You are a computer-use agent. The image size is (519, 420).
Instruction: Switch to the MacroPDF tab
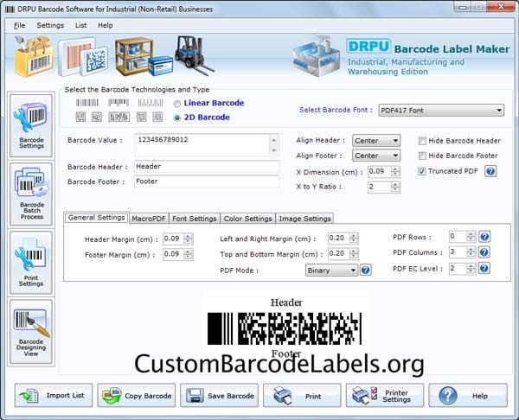(149, 219)
